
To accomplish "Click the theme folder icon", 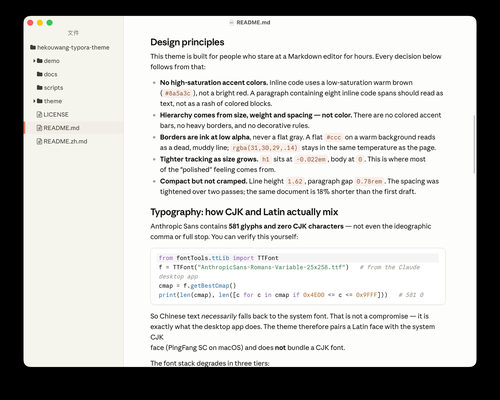I will [x=40, y=101].
